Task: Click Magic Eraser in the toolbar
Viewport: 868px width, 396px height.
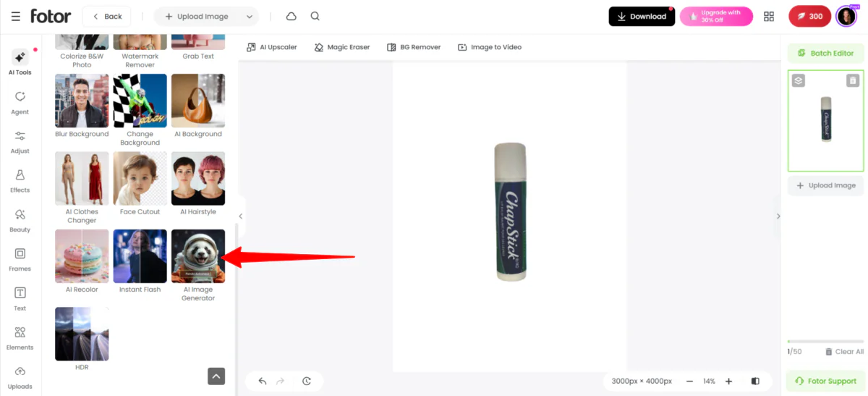Action: 342,47
